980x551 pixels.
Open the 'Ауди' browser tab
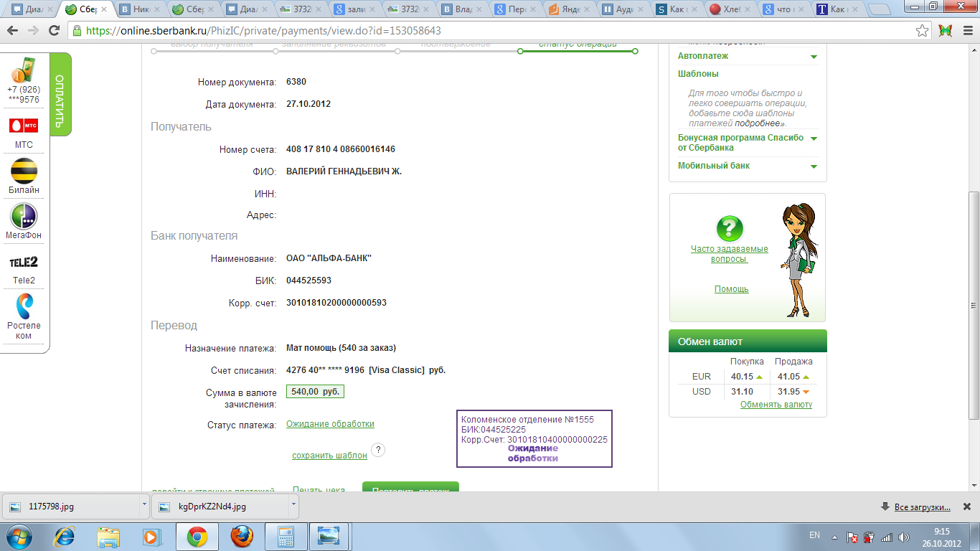(622, 10)
